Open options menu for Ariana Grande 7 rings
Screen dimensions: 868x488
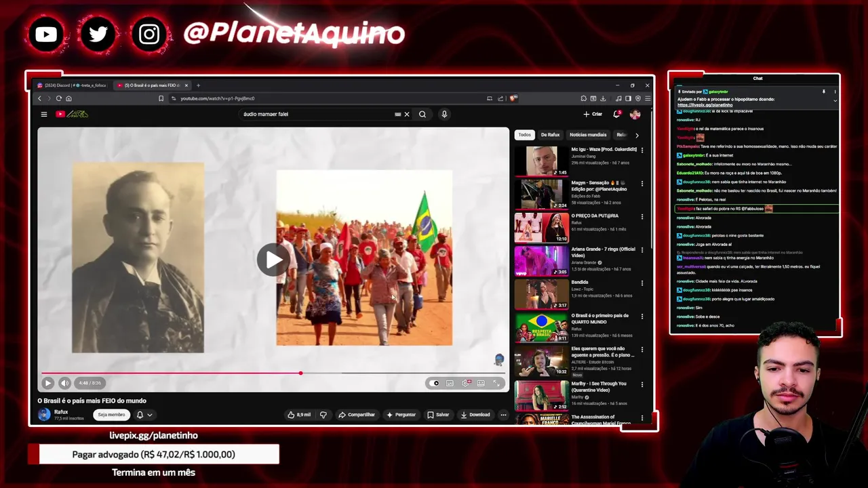[642, 249]
